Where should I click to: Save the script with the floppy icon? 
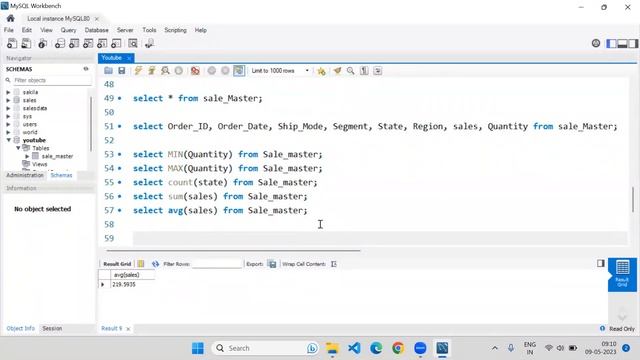(122, 71)
